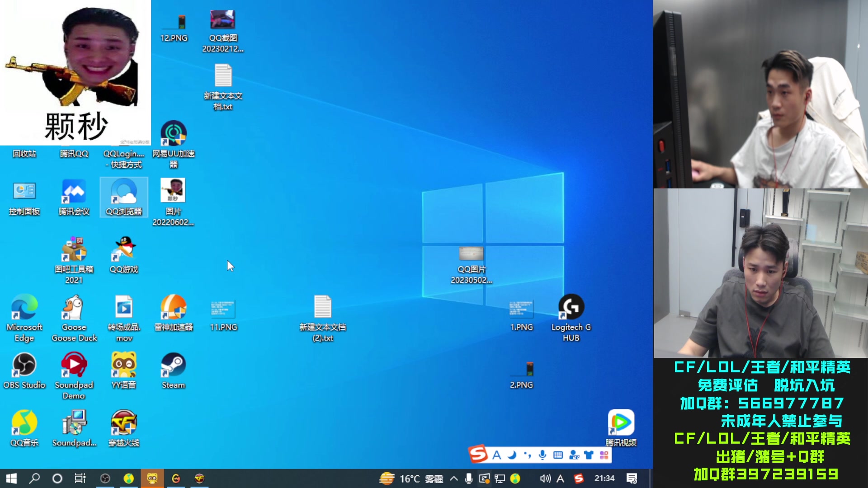Toggle half/full-width moon on Sogou bar
The image size is (868, 488).
(512, 455)
